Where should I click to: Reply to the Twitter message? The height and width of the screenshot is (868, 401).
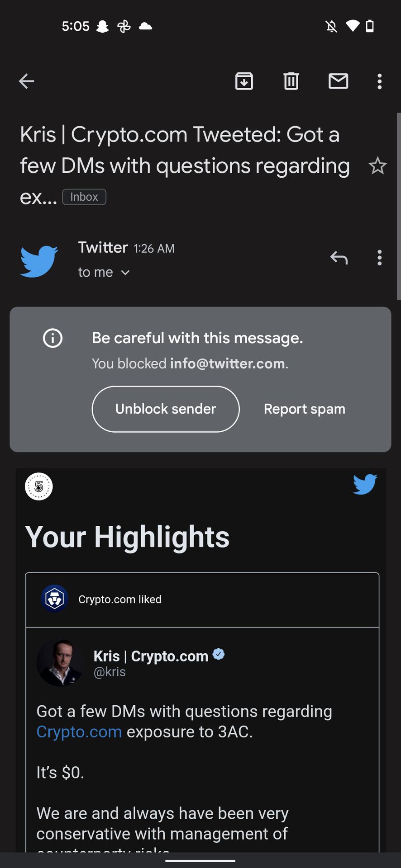click(x=339, y=258)
